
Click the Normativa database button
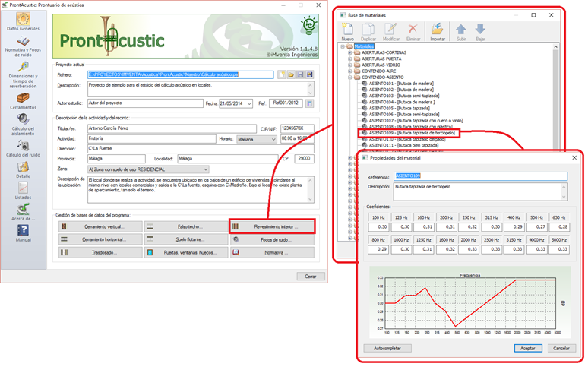coord(272,253)
